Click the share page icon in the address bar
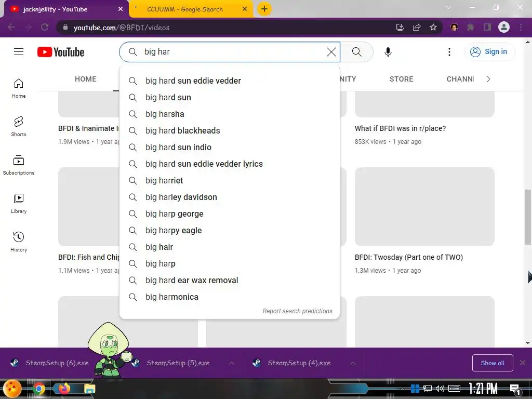This screenshot has width=532, height=399. (x=417, y=27)
